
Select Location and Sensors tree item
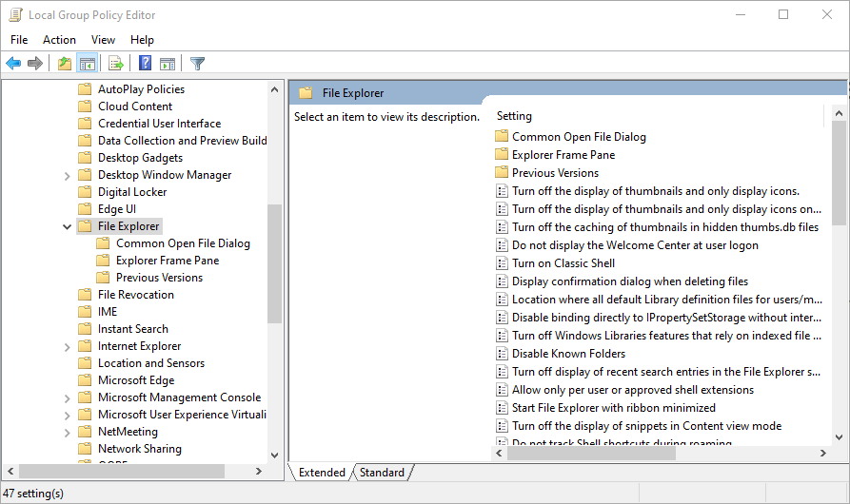pyautogui.click(x=151, y=363)
